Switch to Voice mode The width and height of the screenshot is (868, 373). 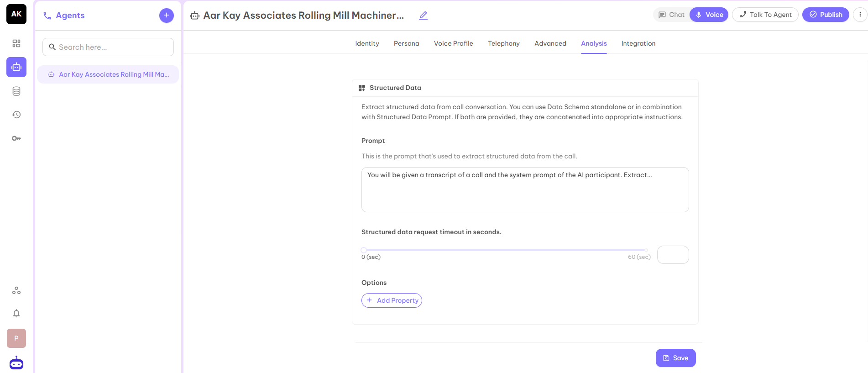point(709,15)
